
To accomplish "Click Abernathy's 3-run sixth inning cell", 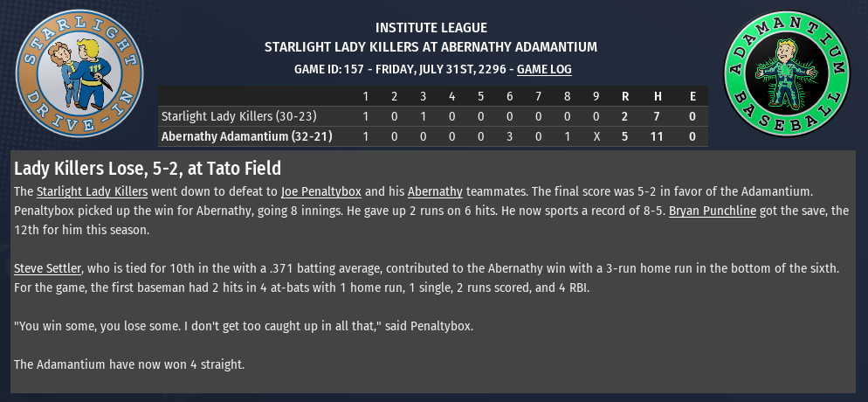I will (x=510, y=136).
